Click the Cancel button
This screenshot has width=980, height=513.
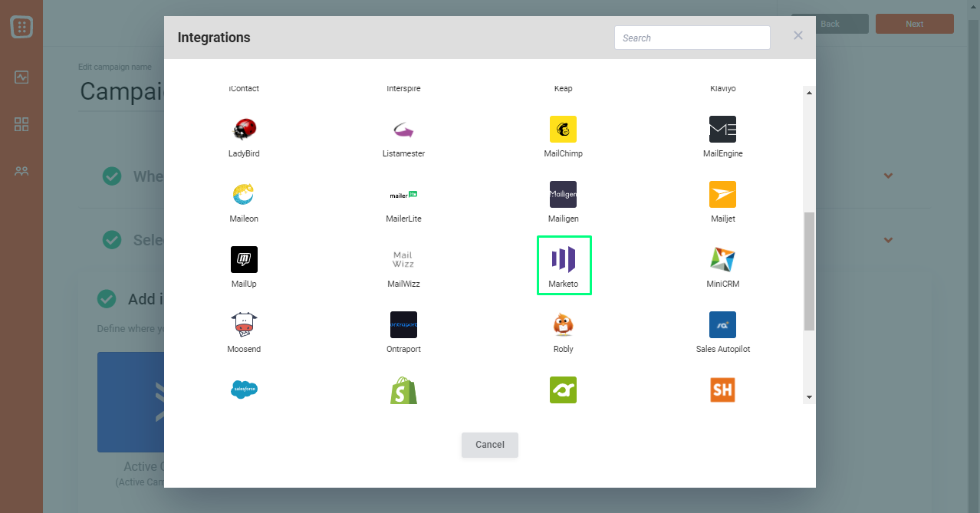pos(490,445)
